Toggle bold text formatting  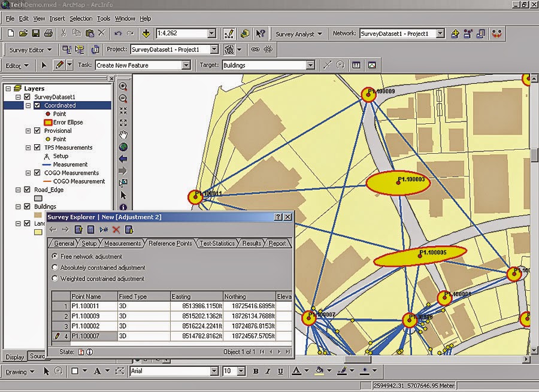point(255,371)
